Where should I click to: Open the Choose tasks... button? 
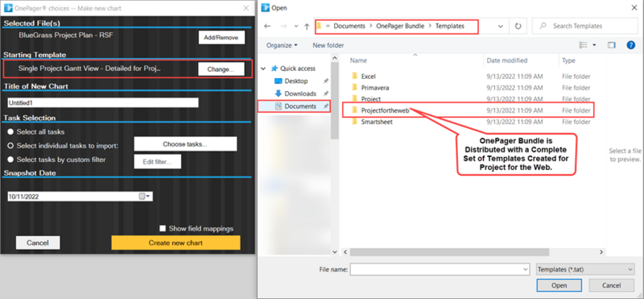[185, 144]
